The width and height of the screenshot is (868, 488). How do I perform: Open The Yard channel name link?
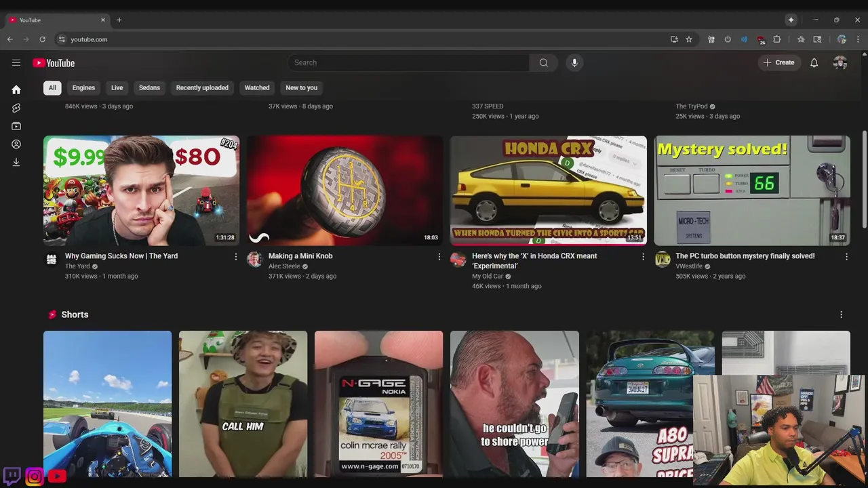pyautogui.click(x=77, y=266)
